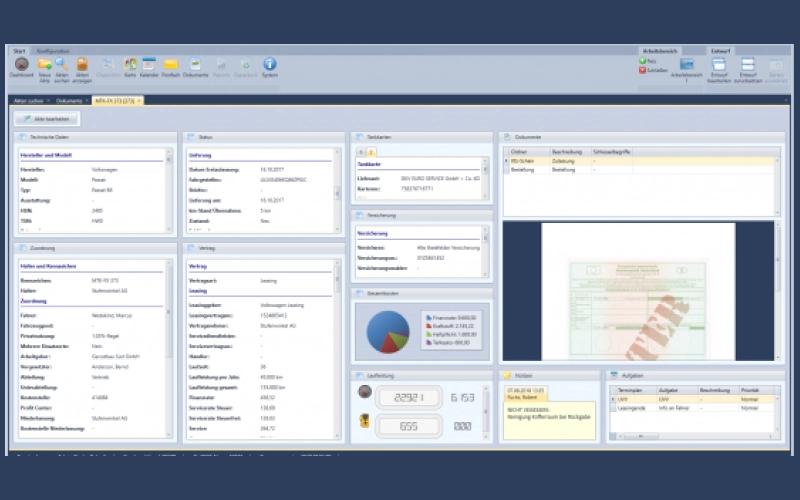Click the Zuordnung panel header icon
This screenshot has height=500, width=800.
tap(22, 248)
